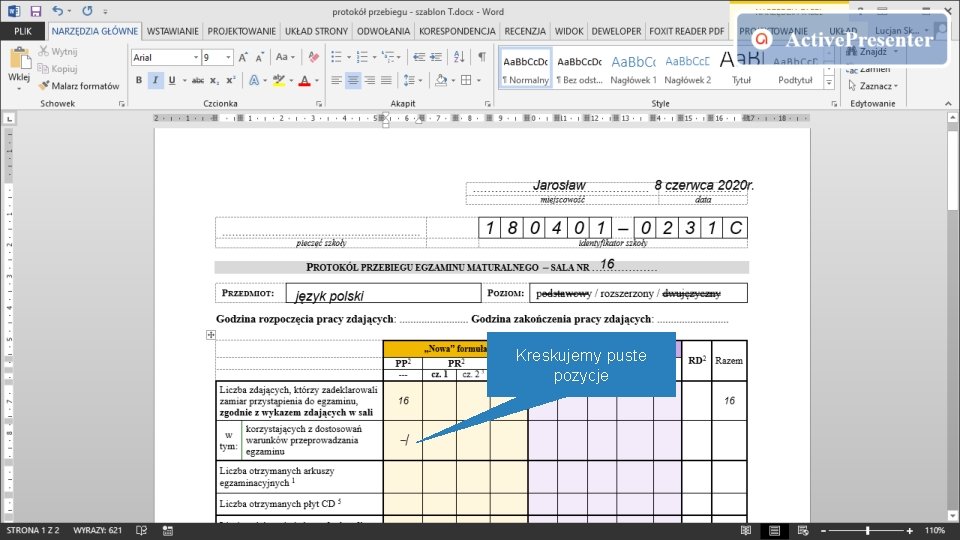The width and height of the screenshot is (960, 540).
Task: Open the Text Effects icon
Action: [x=254, y=80]
